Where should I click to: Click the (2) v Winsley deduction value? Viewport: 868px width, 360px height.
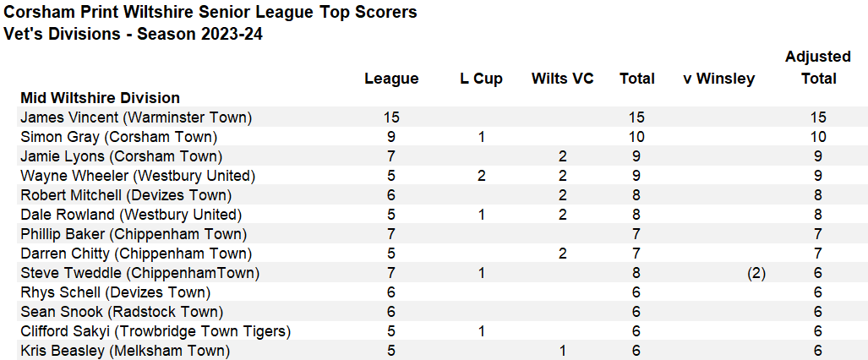tap(756, 273)
